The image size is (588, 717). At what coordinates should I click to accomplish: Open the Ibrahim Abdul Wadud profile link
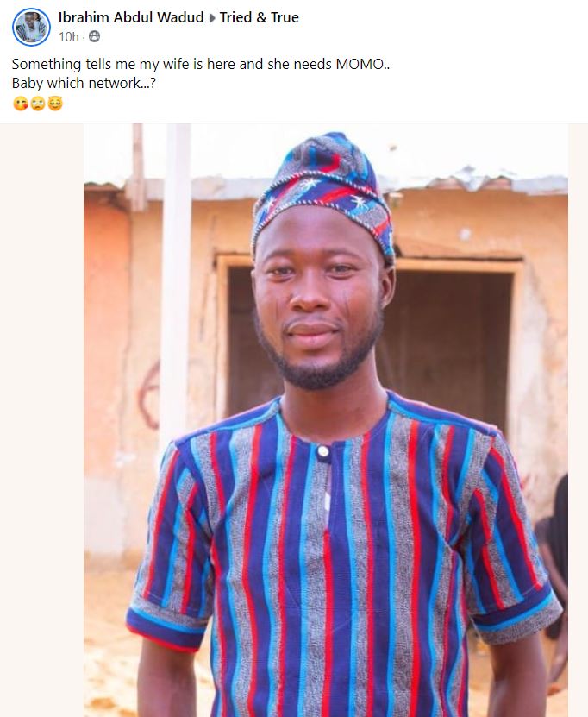click(131, 17)
